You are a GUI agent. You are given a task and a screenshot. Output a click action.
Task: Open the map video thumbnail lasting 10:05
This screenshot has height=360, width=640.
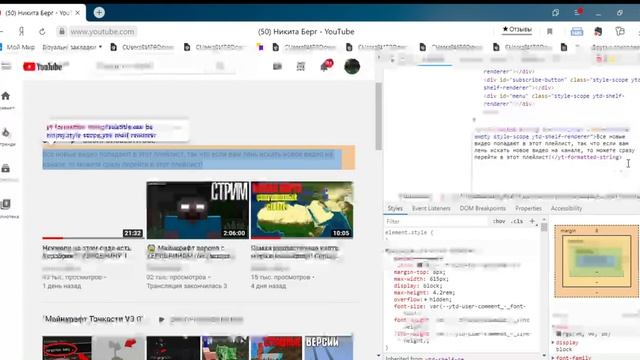(302, 210)
